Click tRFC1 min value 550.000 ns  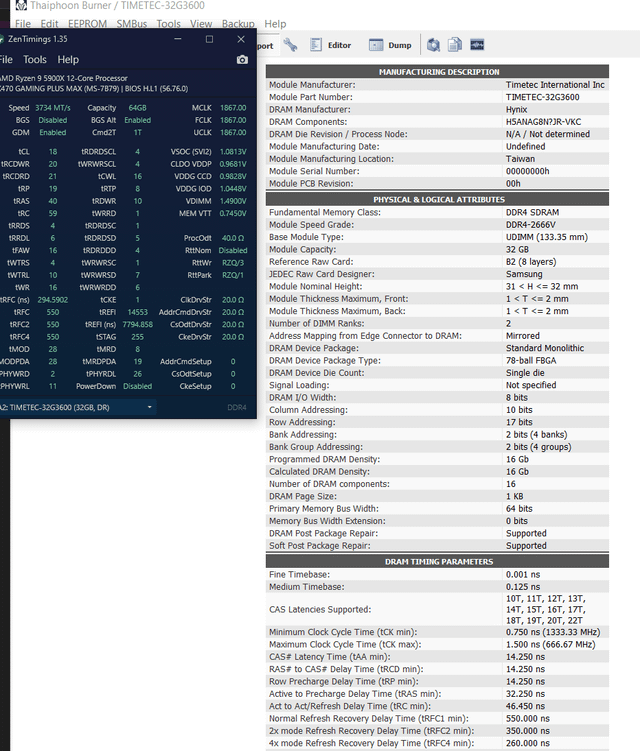click(x=527, y=719)
